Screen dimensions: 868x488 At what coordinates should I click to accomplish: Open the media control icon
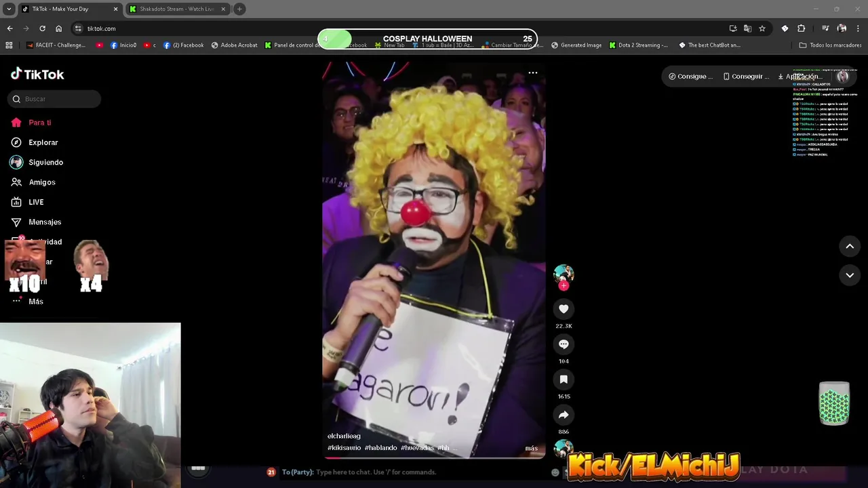tap(825, 28)
